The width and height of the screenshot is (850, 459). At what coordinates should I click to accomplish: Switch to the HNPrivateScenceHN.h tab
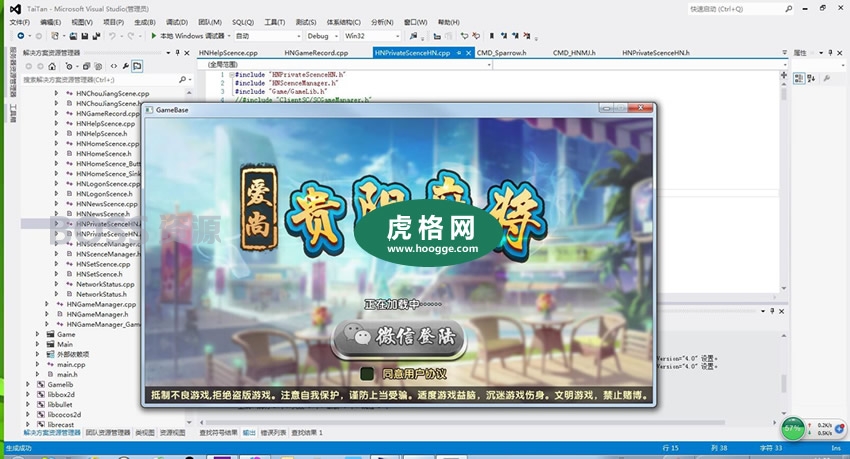[x=656, y=53]
